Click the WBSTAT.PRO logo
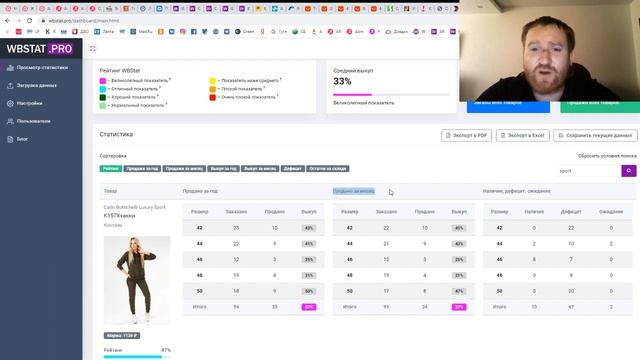640x360 pixels. pos(40,49)
